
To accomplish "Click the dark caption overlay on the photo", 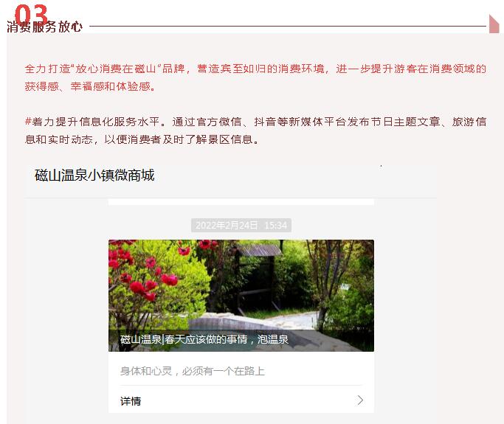I will (x=241, y=340).
